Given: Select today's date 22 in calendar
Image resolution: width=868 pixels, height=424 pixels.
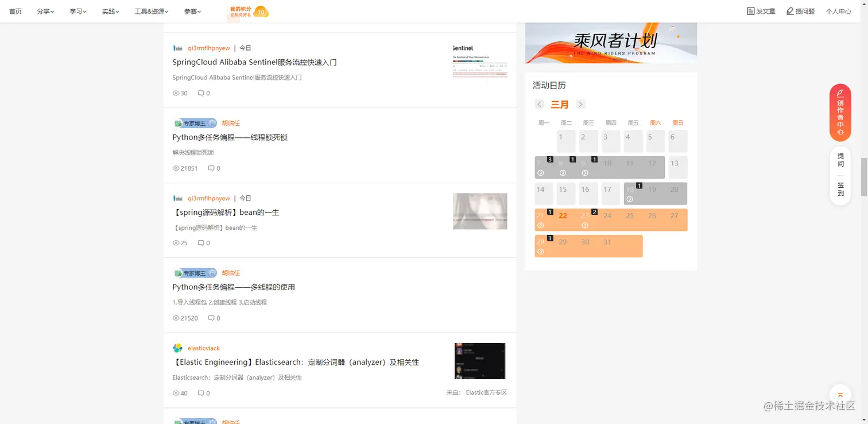Looking at the screenshot, I should [x=563, y=216].
